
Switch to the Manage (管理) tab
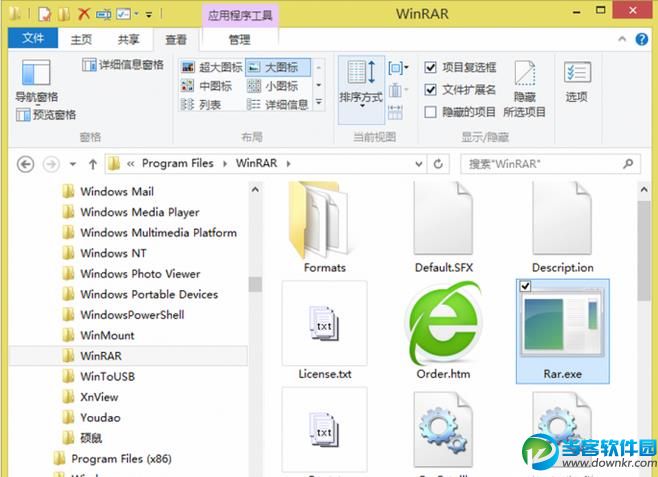pos(240,39)
